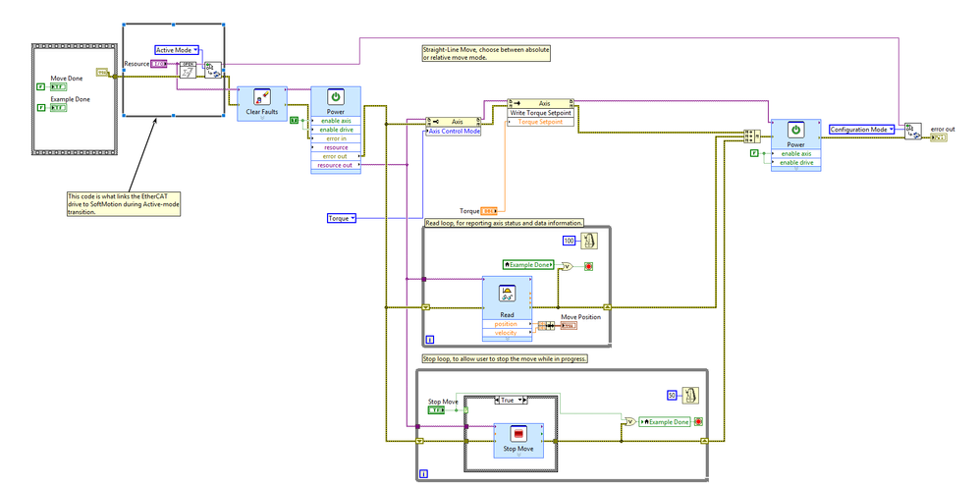The height and width of the screenshot is (487, 980).
Task: Select the Read node icon
Action: pyautogui.click(x=507, y=292)
